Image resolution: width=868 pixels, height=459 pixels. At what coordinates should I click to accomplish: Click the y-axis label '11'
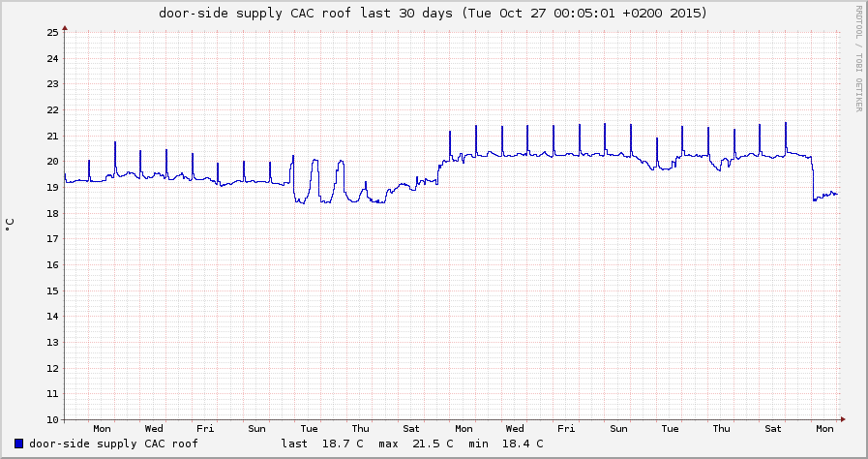point(52,394)
